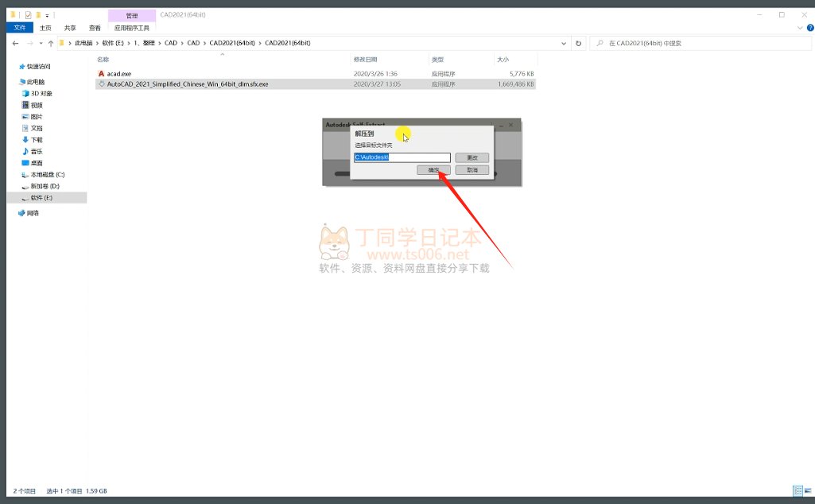Open the File Explorer help icon
815x504 pixels.
click(x=809, y=28)
